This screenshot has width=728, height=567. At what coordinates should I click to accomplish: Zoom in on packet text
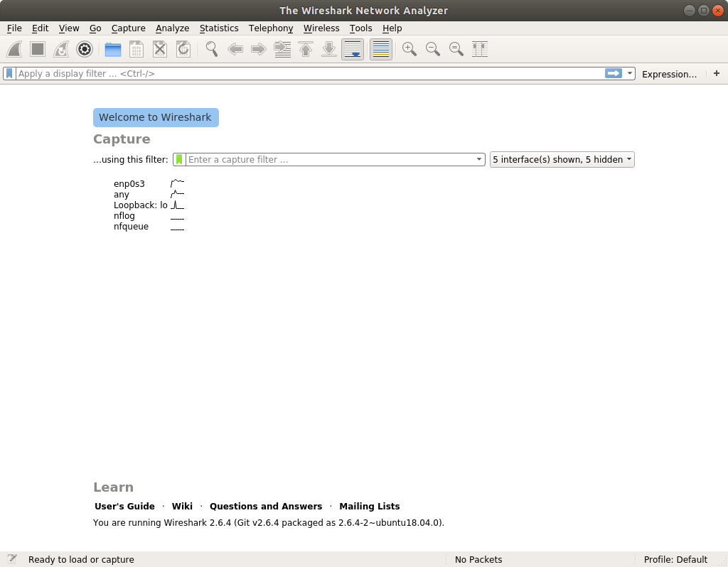(x=409, y=49)
